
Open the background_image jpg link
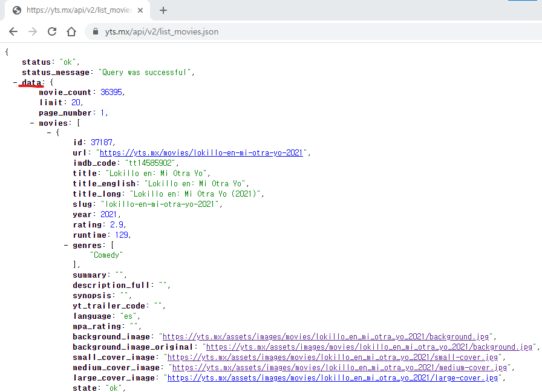(325, 337)
